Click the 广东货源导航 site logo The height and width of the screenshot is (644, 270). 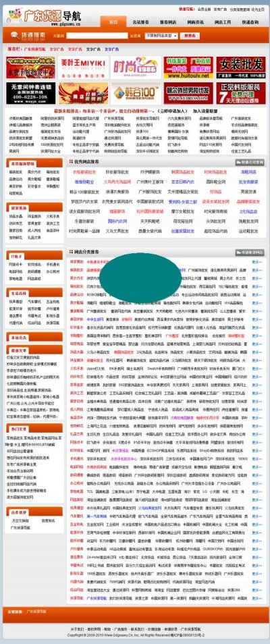(45, 16)
